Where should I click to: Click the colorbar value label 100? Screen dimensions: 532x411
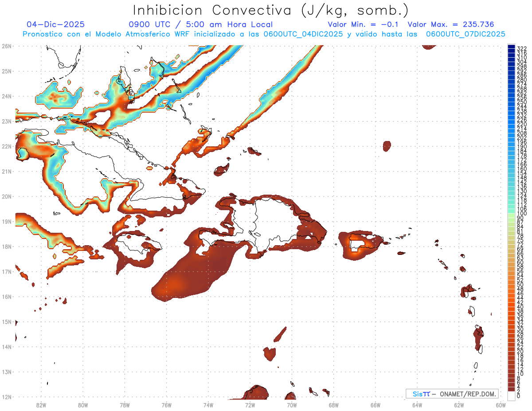click(x=522, y=214)
